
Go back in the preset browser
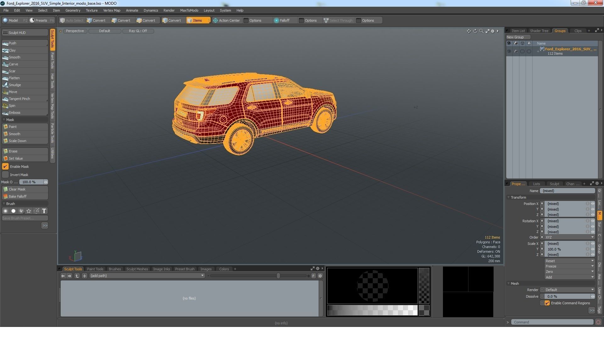(x=63, y=276)
